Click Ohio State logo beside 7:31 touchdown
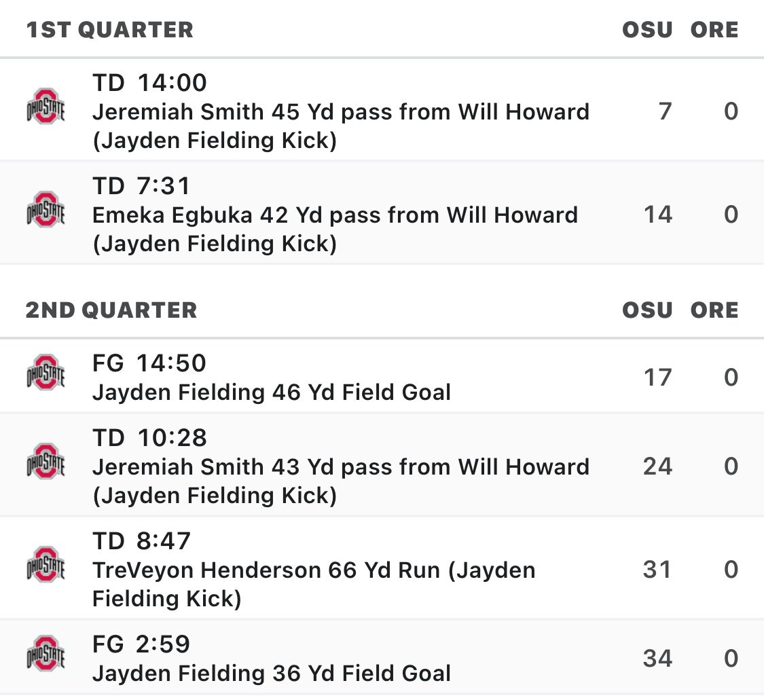764x700 pixels. tap(46, 210)
